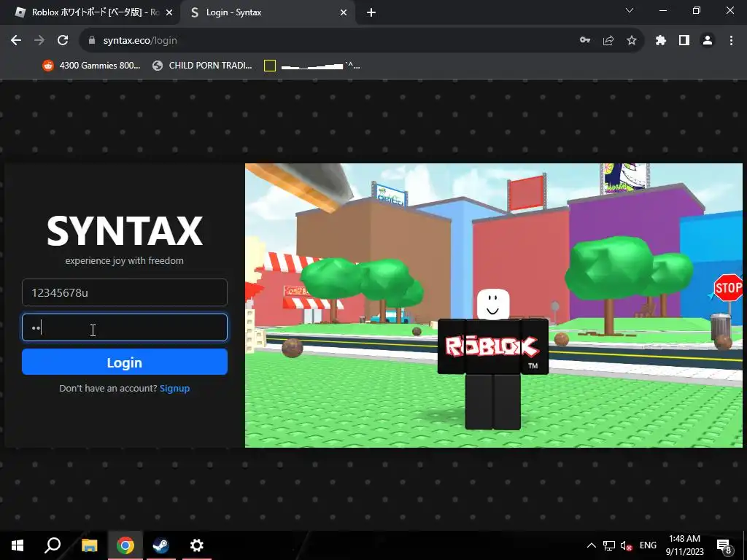Click the Chrome taskbar icon

pyautogui.click(x=125, y=545)
